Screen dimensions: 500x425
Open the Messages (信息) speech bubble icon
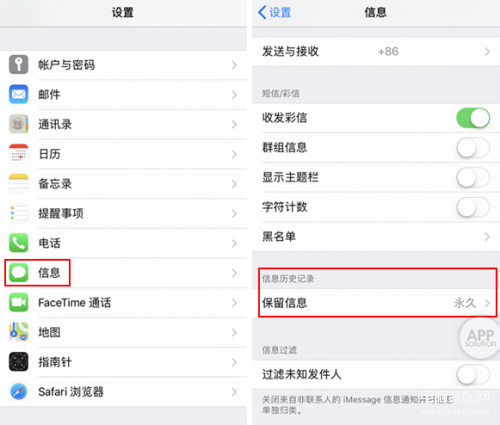pos(18,272)
